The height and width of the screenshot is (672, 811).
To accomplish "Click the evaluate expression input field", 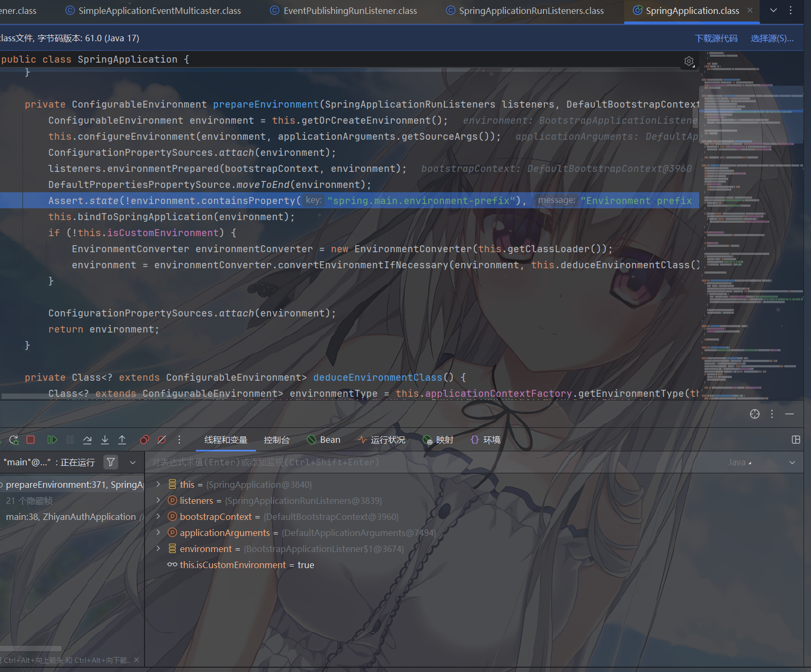I will point(428,462).
